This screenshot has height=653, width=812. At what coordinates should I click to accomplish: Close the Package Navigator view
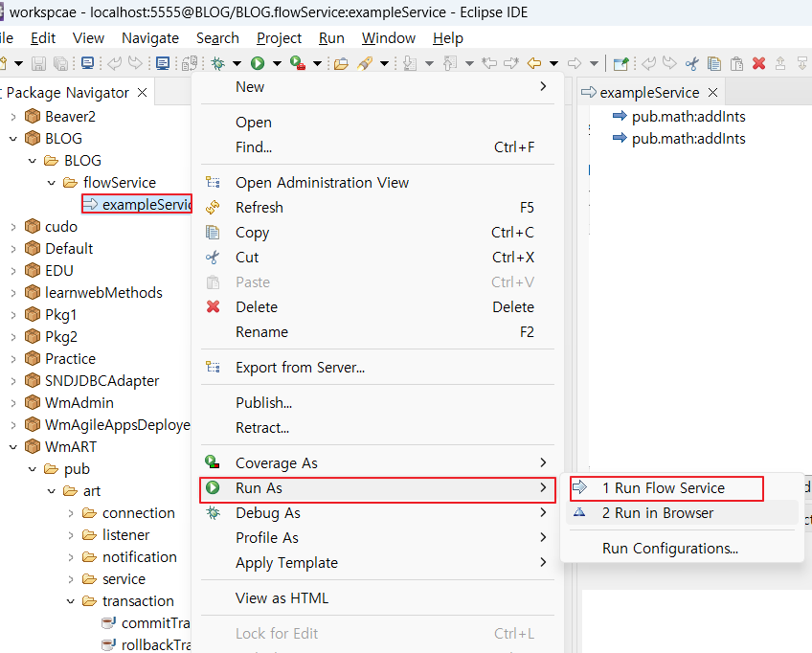click(143, 93)
